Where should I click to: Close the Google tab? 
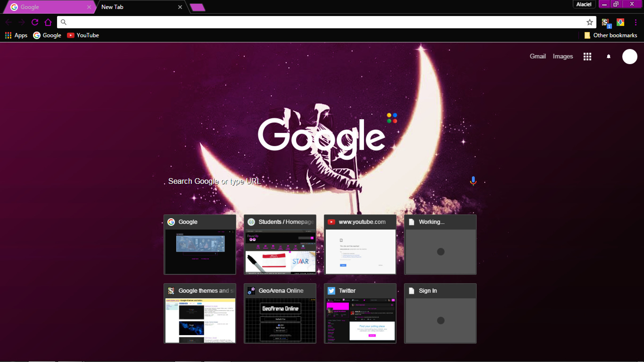(x=89, y=7)
